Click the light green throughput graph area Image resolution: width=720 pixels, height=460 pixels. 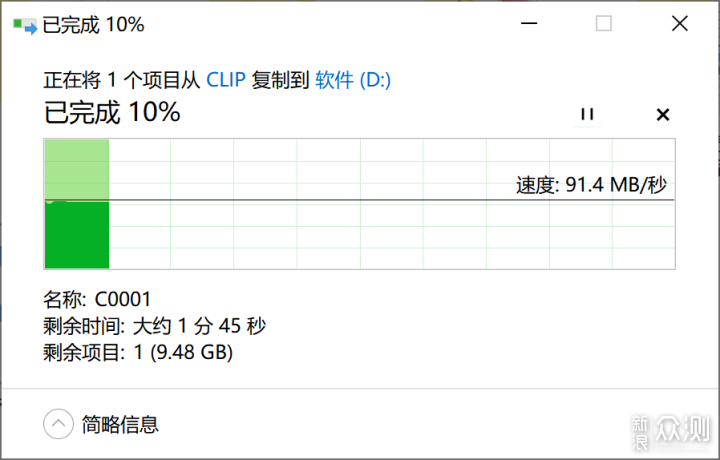pos(77,170)
